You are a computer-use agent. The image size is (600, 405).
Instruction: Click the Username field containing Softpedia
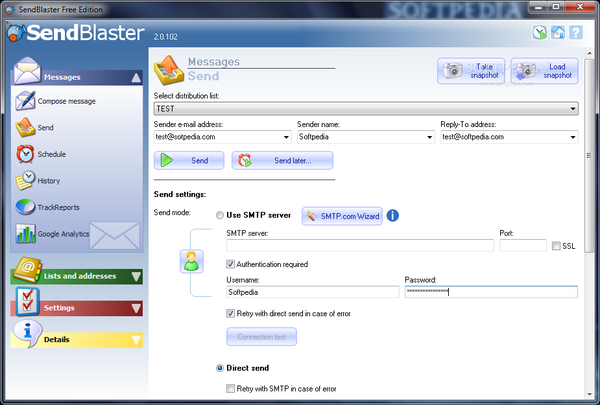tap(313, 292)
